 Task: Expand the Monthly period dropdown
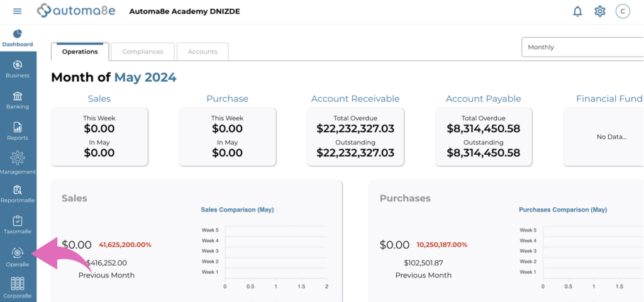point(582,47)
